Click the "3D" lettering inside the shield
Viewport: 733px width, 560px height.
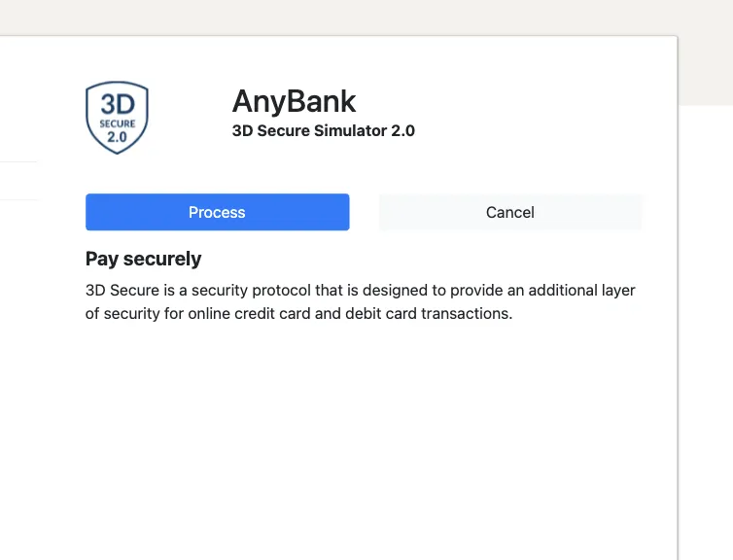click(x=117, y=105)
